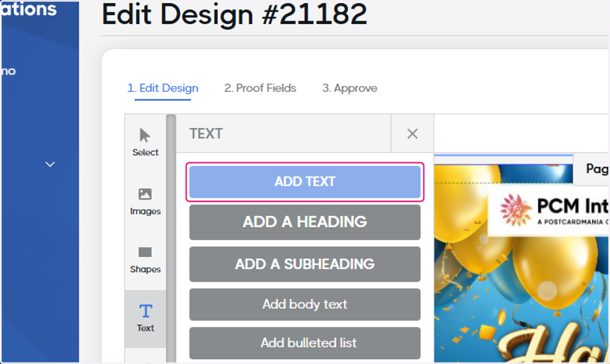The image size is (610, 364).
Task: Open the Shapes tool panel
Action: pos(145,260)
